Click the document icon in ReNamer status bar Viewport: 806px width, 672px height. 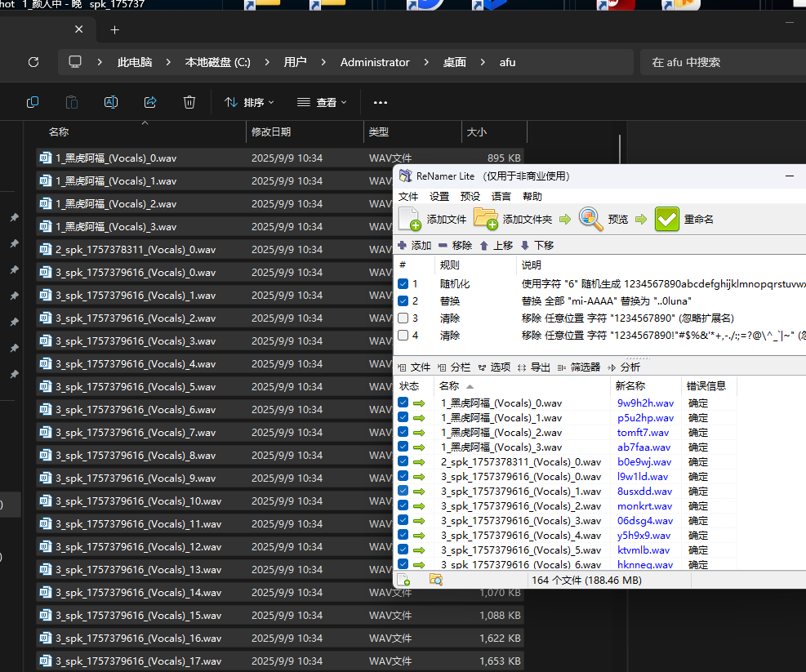click(404, 580)
